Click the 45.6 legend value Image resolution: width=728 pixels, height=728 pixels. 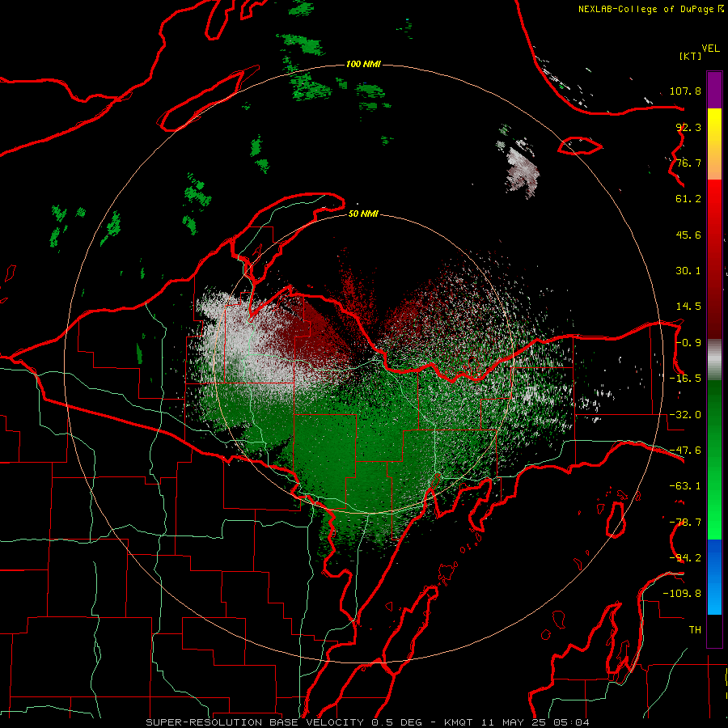click(x=688, y=235)
